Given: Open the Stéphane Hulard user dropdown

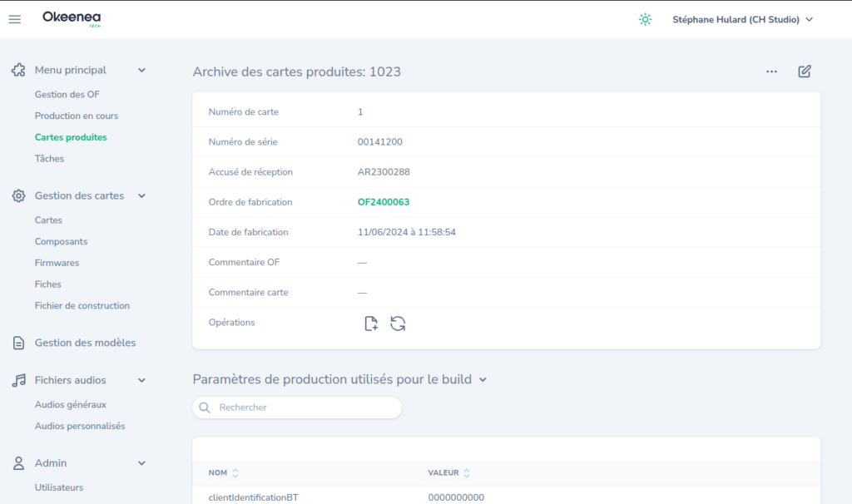Looking at the screenshot, I should (x=742, y=19).
